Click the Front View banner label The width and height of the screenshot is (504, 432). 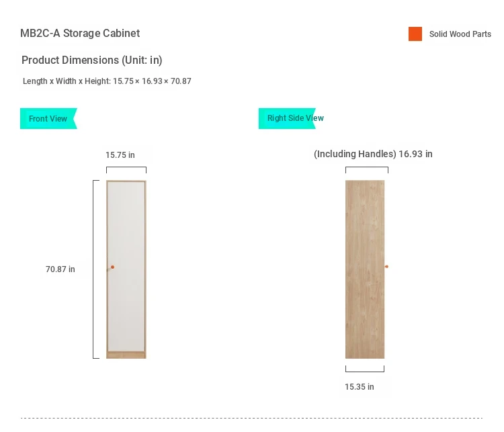(x=48, y=119)
